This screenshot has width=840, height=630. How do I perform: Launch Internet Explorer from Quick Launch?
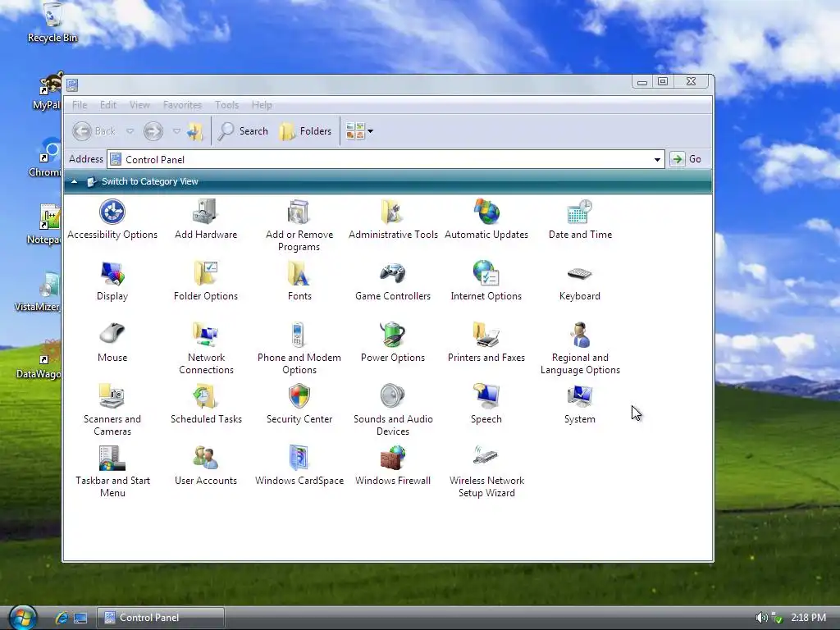click(62, 618)
